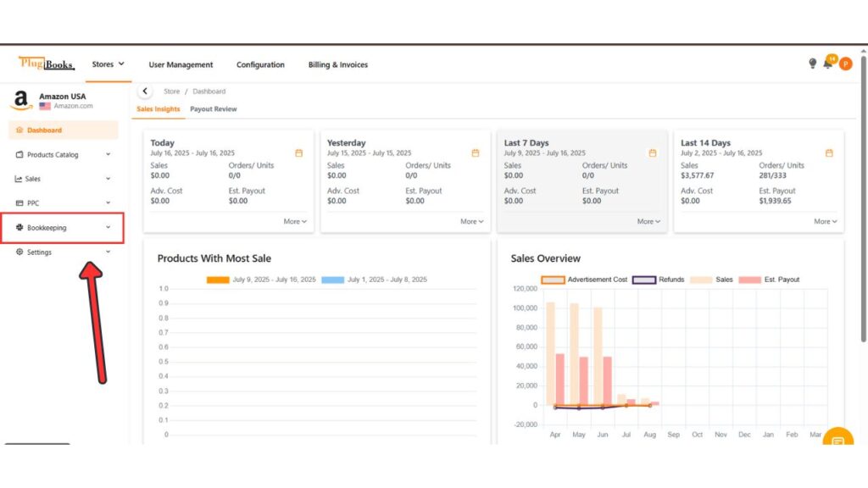Viewport: 868px width, 488px height.
Task: Open Configuration menu
Action: point(260,64)
